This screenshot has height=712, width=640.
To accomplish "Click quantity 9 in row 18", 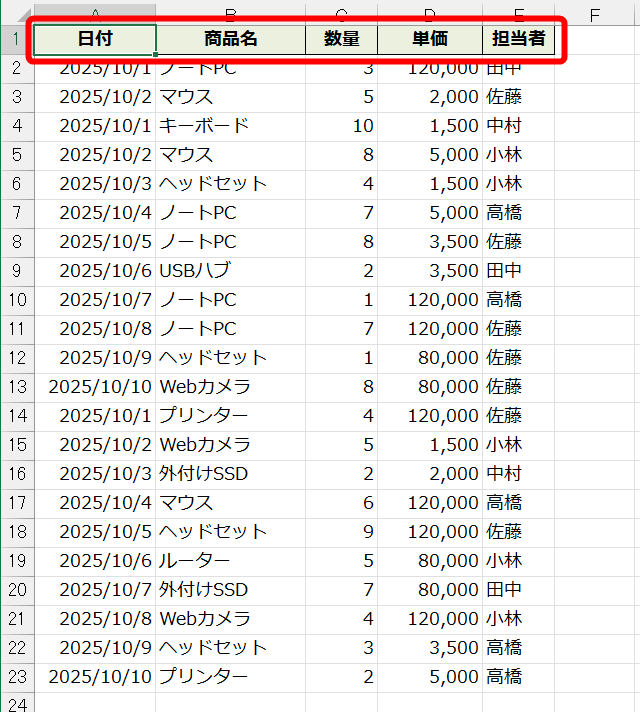I will point(342,532).
